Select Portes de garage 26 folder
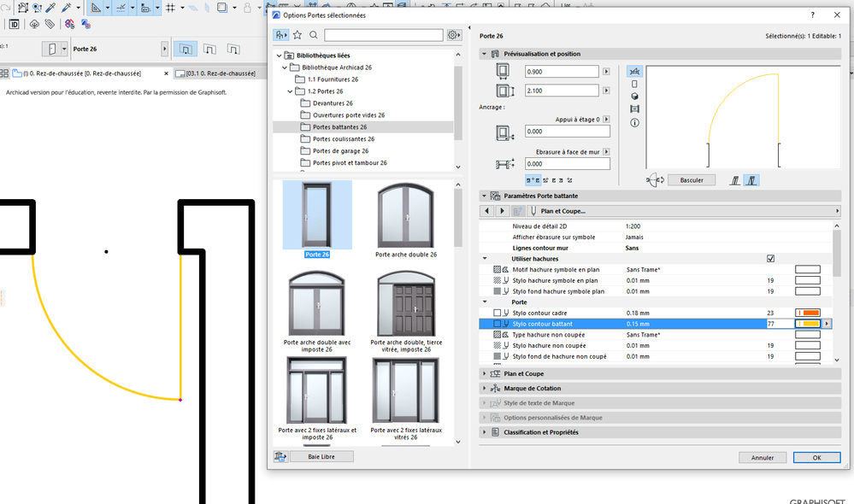 pos(340,150)
